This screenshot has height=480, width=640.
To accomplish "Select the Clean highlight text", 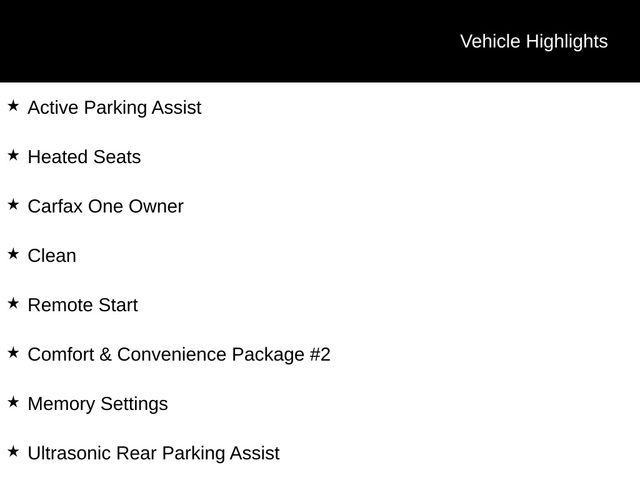I will (x=52, y=256).
